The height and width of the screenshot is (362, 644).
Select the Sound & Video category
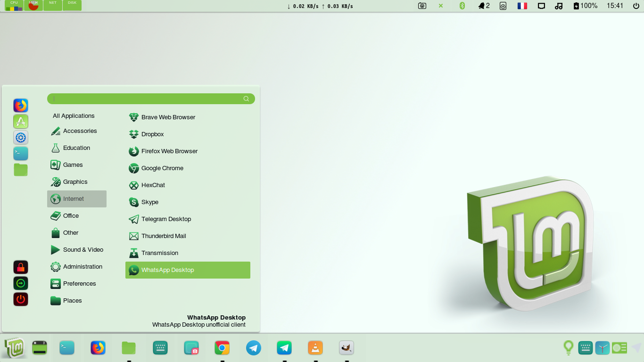click(77, 250)
